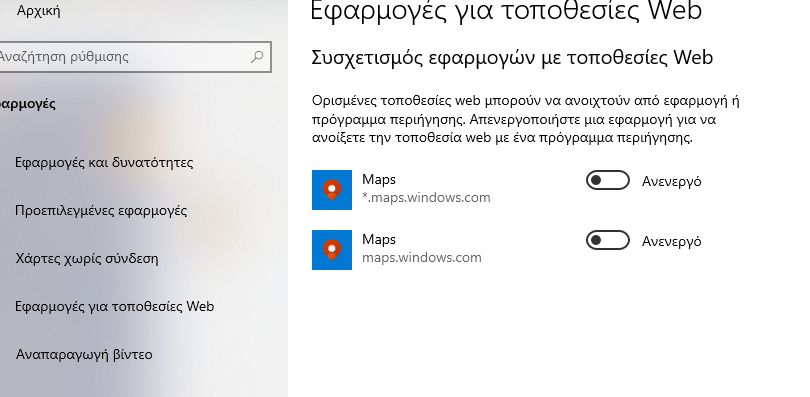Click the search magnifier icon in settings search
The width and height of the screenshot is (810, 397).
tap(257, 57)
